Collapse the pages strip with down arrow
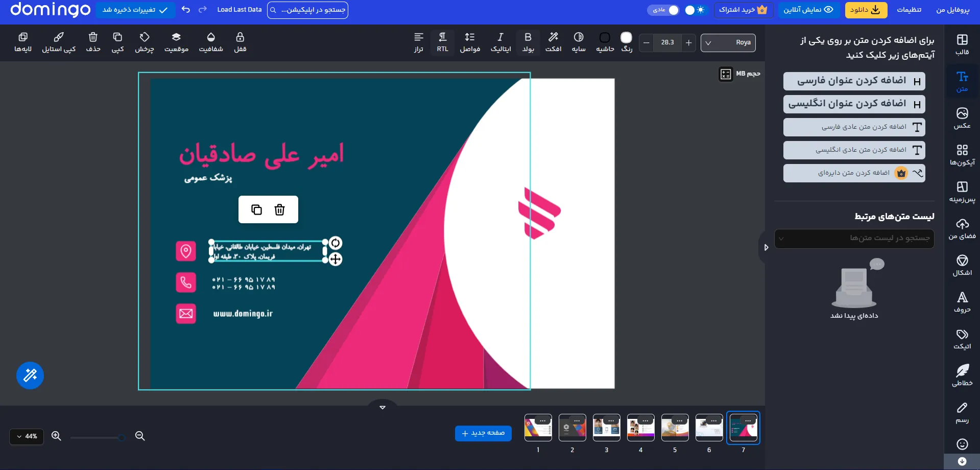980x470 pixels. coord(383,407)
